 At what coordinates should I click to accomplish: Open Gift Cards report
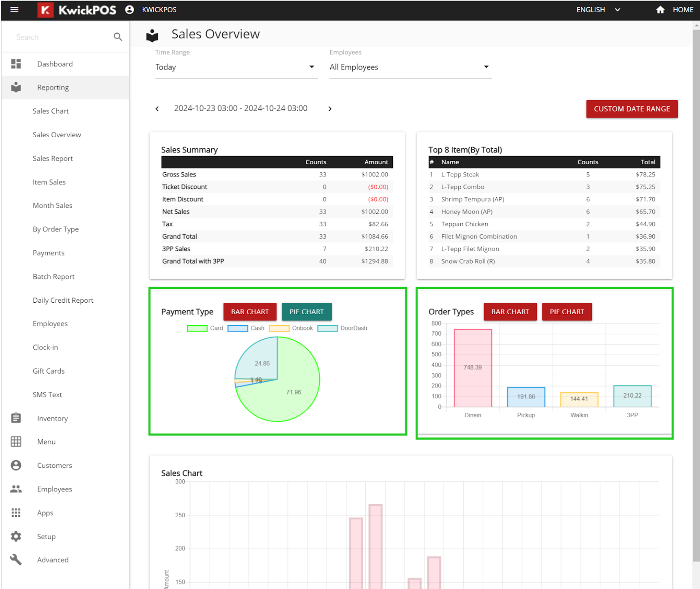pos(49,371)
